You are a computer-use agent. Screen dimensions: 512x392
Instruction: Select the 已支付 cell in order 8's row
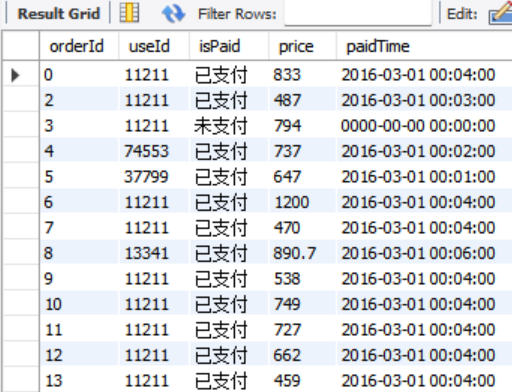[229, 253]
